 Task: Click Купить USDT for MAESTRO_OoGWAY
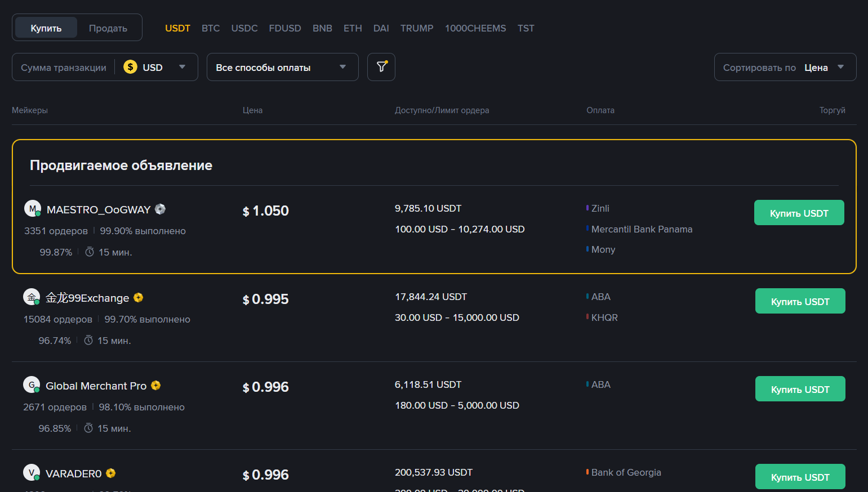click(799, 212)
